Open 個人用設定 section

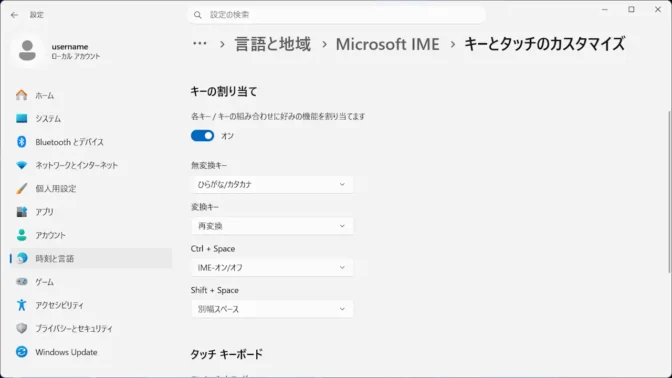91,189
